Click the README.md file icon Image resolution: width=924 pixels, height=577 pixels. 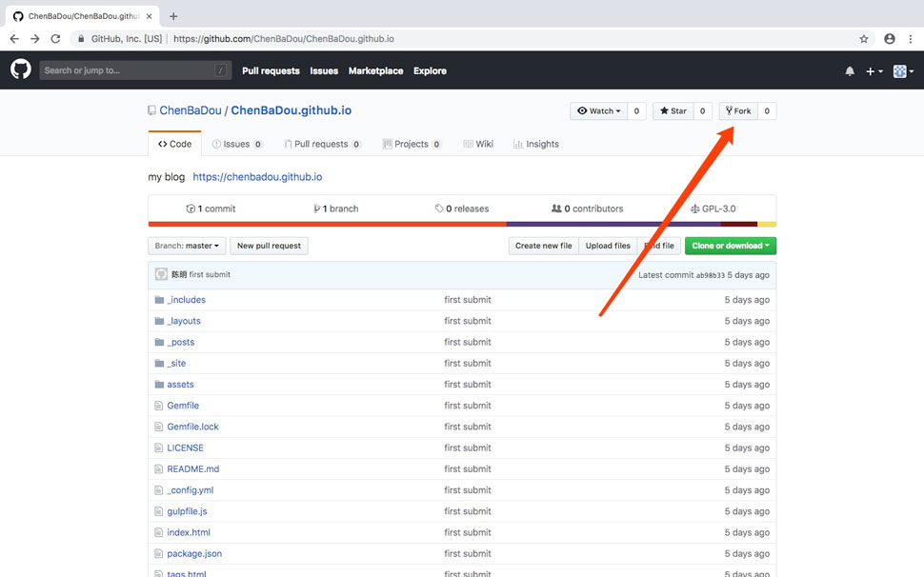158,469
